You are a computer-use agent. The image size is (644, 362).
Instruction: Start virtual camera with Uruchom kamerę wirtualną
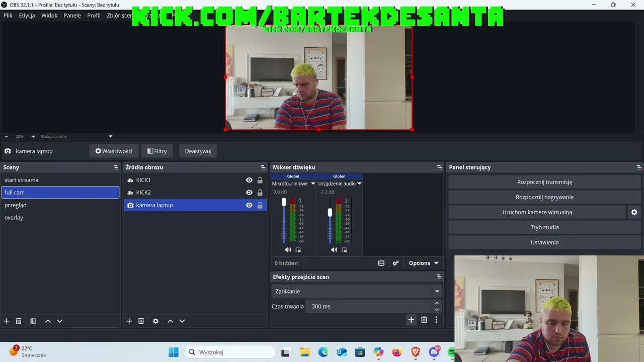[537, 212]
